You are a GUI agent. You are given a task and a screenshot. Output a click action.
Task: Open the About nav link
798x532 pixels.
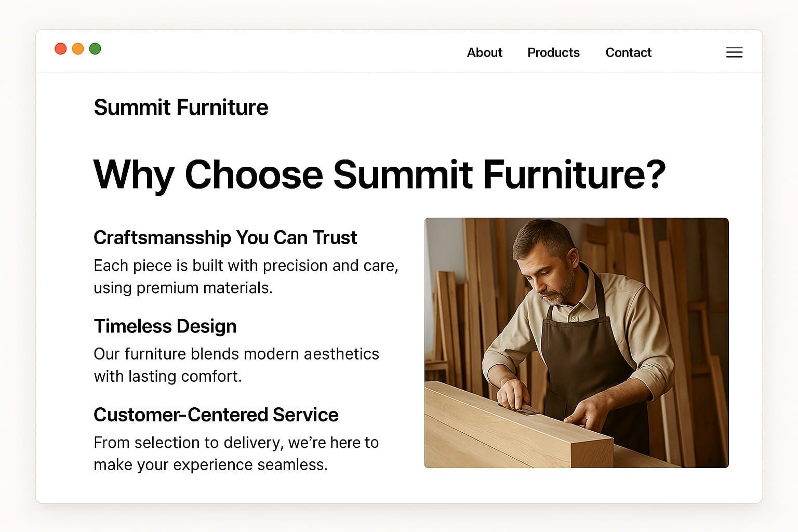pos(484,52)
